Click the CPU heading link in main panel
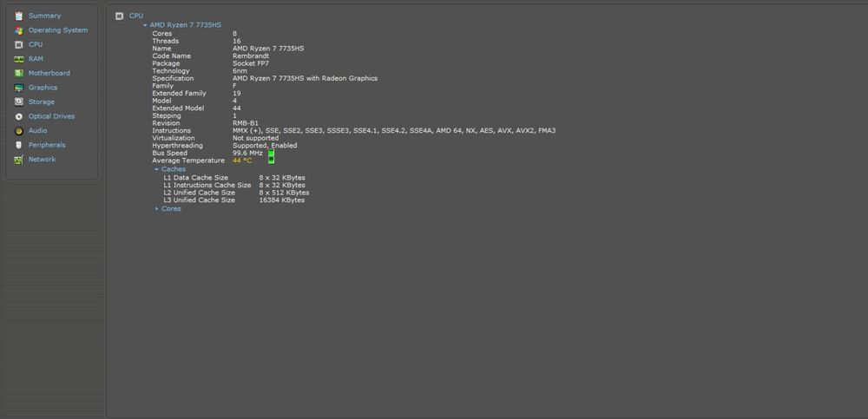Screen dimensions: 868x419 tap(136, 16)
